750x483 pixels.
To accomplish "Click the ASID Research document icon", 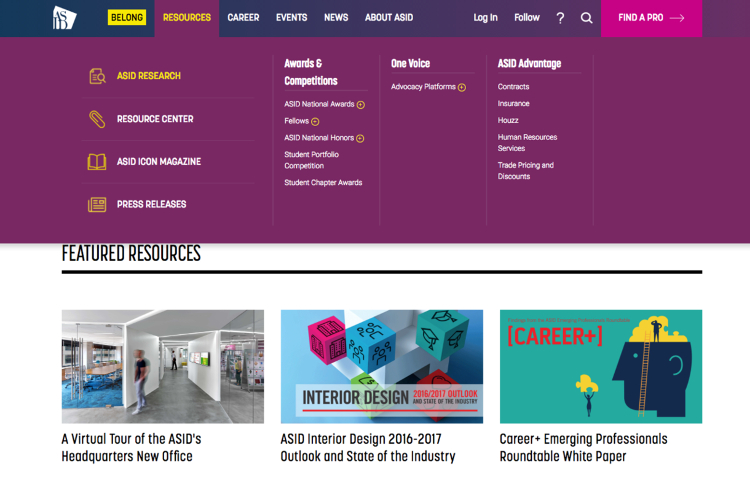I will point(98,76).
